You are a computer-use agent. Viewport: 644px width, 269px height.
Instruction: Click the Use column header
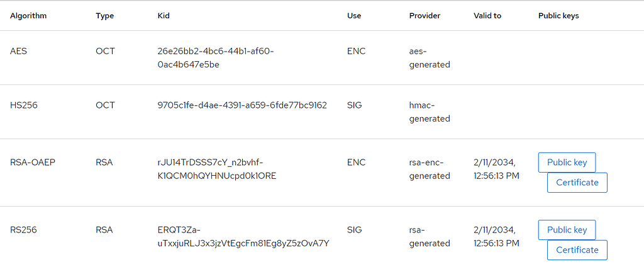[x=354, y=16]
